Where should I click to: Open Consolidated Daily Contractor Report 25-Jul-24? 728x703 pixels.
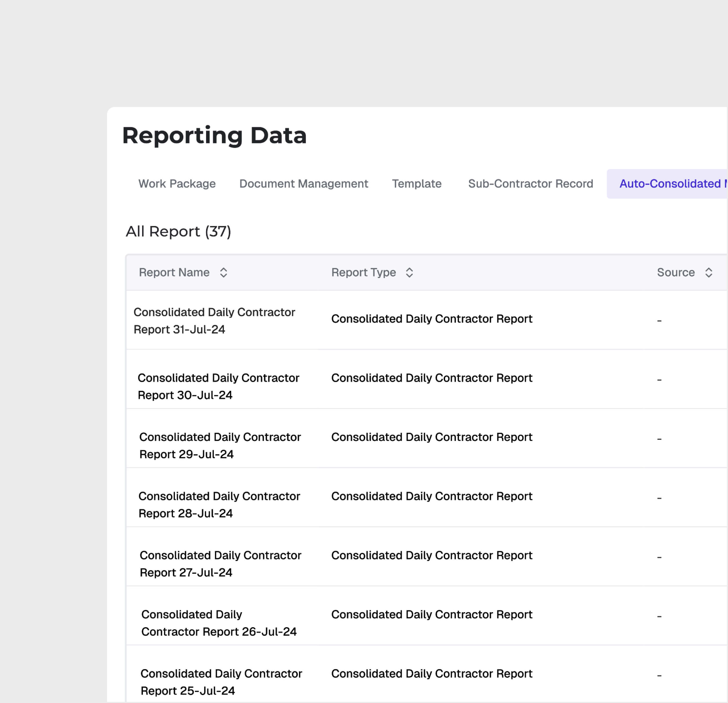coord(221,682)
